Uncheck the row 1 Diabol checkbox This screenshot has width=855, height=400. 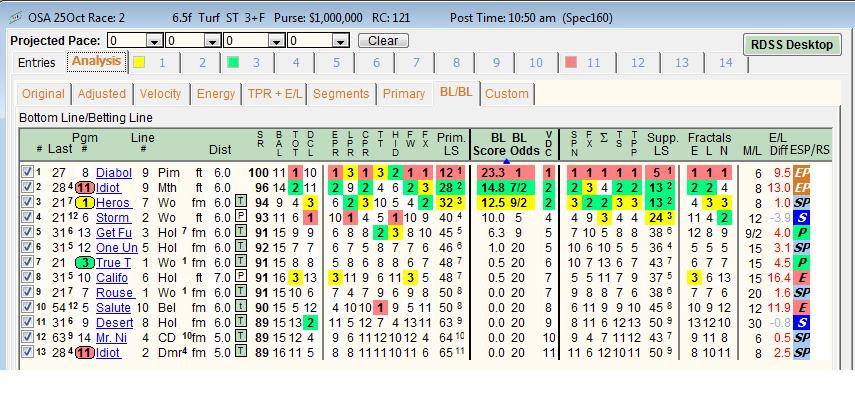[27, 172]
